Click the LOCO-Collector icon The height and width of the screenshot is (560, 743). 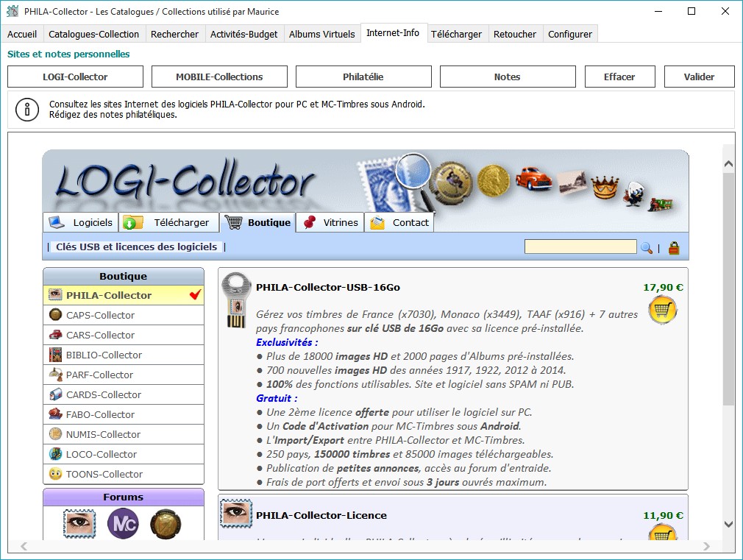pyautogui.click(x=55, y=454)
